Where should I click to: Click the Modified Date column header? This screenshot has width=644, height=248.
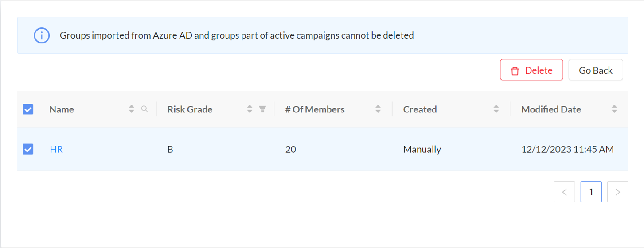tap(551, 109)
